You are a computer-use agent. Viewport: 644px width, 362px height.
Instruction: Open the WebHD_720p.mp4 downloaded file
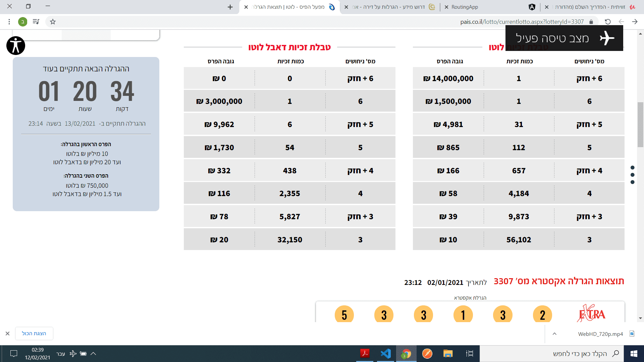coord(600,334)
